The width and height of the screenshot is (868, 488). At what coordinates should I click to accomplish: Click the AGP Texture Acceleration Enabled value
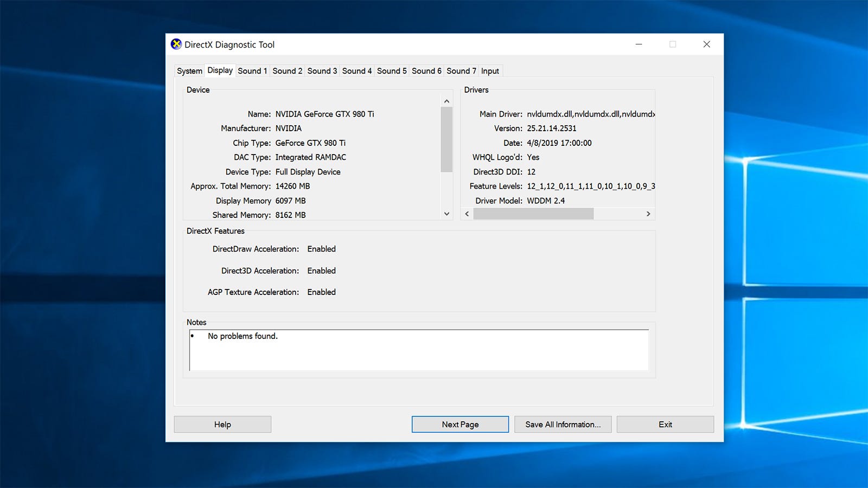[321, 292]
